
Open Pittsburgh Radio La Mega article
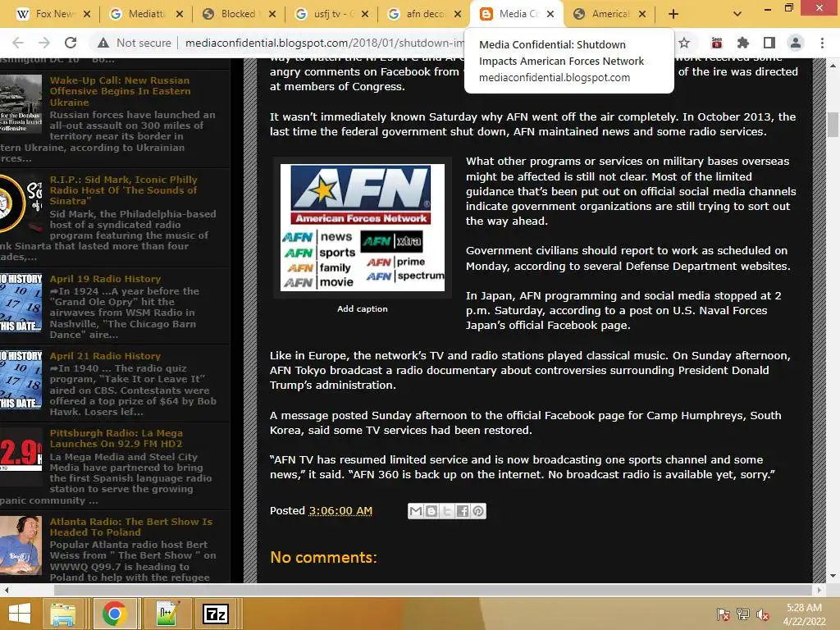coord(116,438)
